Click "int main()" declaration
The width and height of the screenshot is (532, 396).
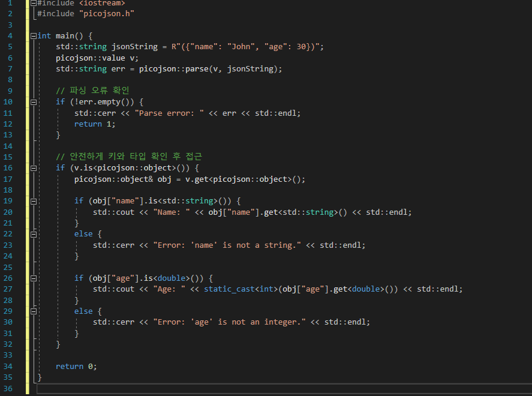60,36
